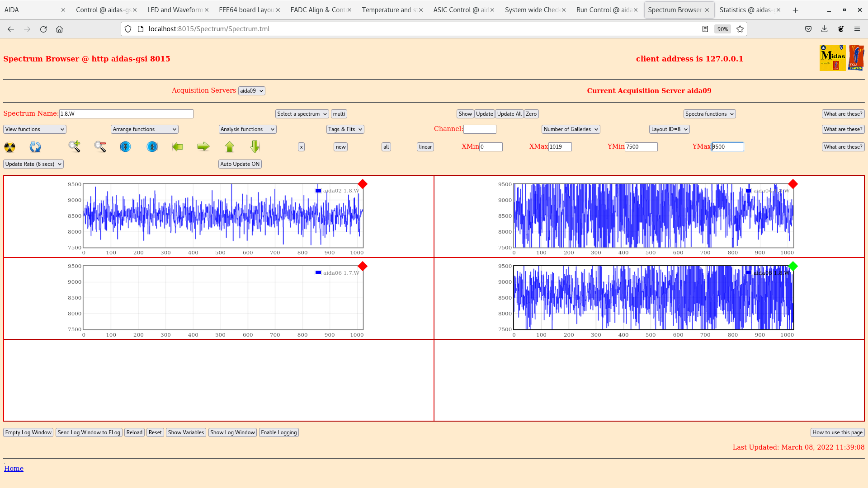
Task: Click the blue double down-arrow icon
Action: click(125, 147)
